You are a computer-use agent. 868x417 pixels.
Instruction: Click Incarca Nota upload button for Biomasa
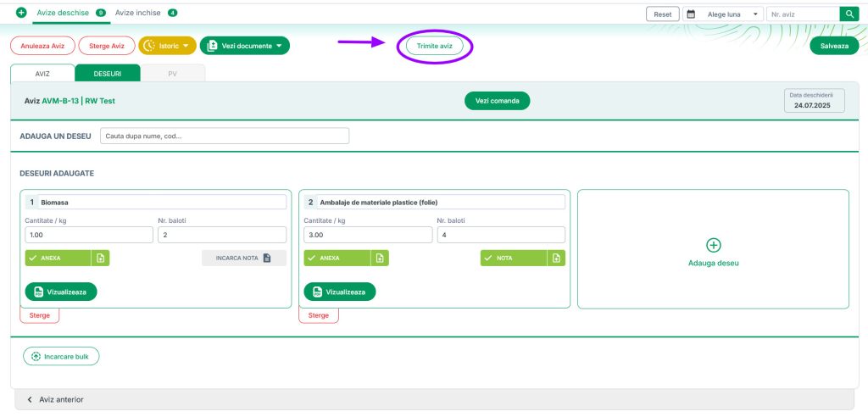click(x=244, y=259)
